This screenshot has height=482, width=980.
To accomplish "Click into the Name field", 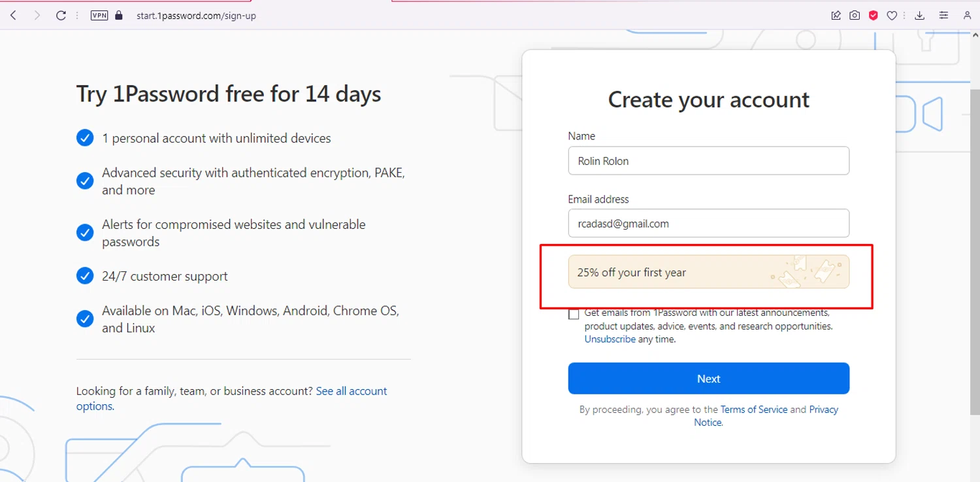I will click(708, 161).
